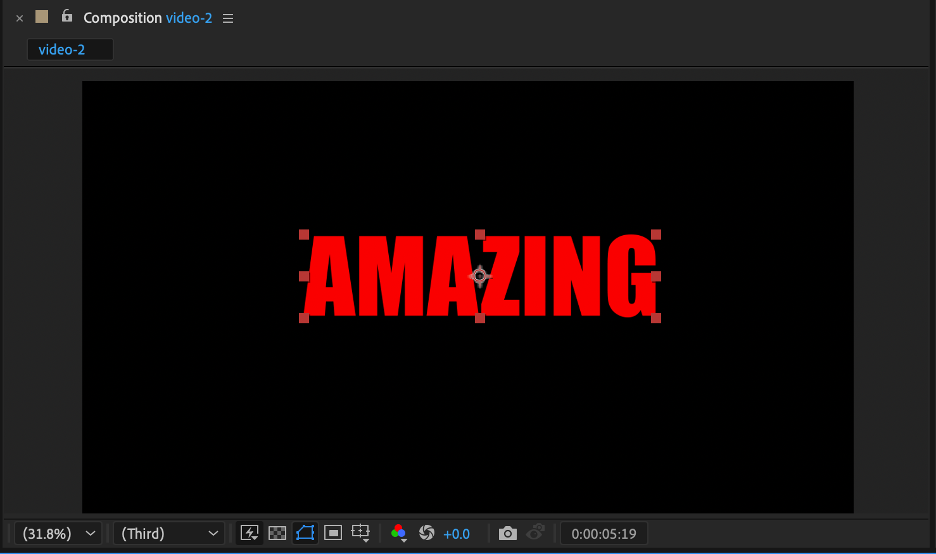Open the Composition panel hamburger menu
Viewport: 936px width, 554px height.
pos(228,19)
